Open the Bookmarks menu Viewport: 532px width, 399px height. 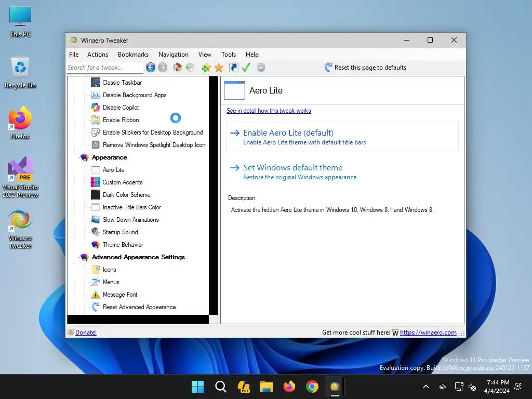(133, 54)
